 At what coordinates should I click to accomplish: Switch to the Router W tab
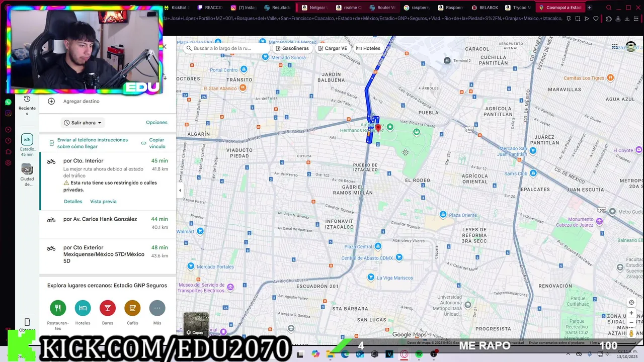tap(382, 8)
